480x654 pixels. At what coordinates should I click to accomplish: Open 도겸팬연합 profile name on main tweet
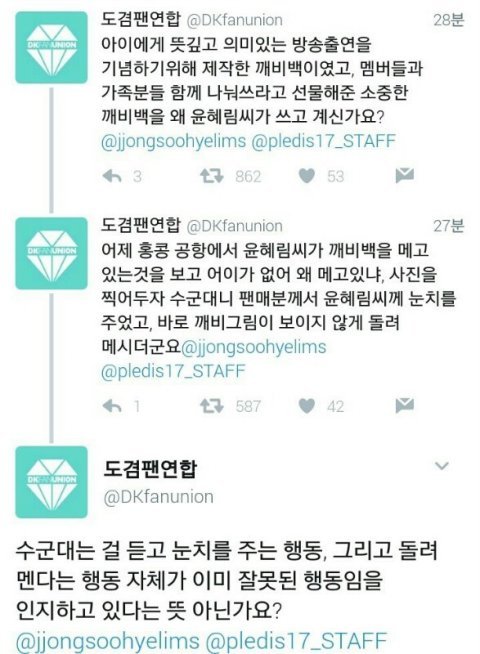[150, 469]
